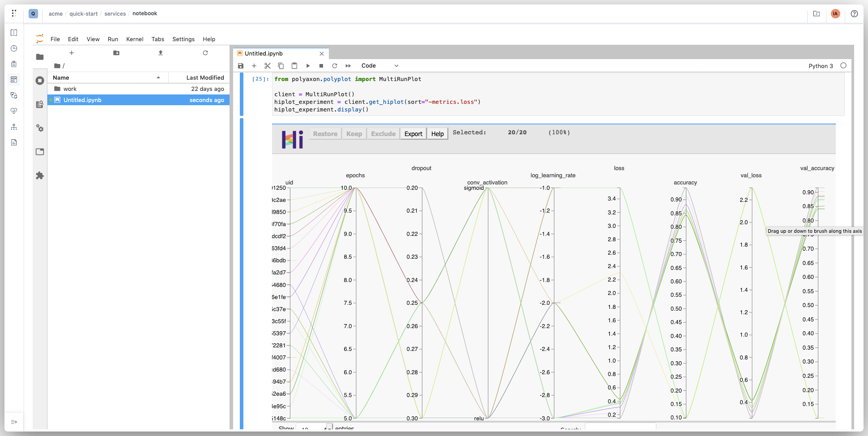Open the cell type Code dropdown
Image resolution: width=868 pixels, height=436 pixels.
[379, 66]
